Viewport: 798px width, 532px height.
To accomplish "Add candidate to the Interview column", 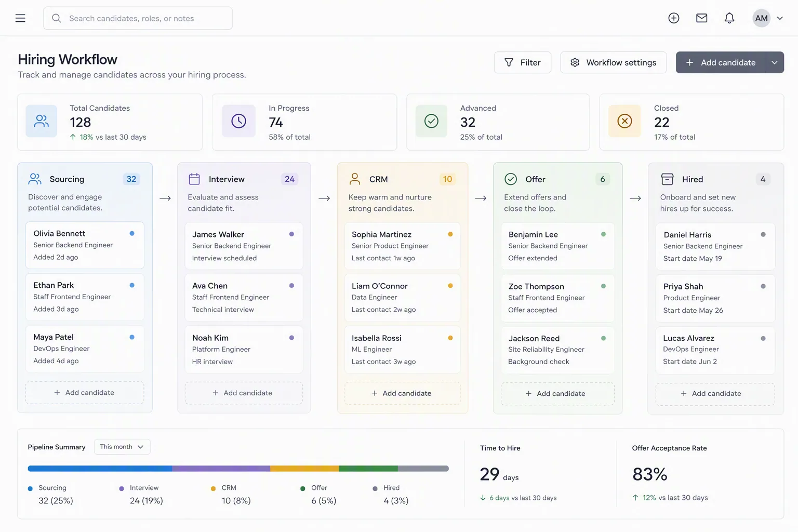I will tap(244, 393).
